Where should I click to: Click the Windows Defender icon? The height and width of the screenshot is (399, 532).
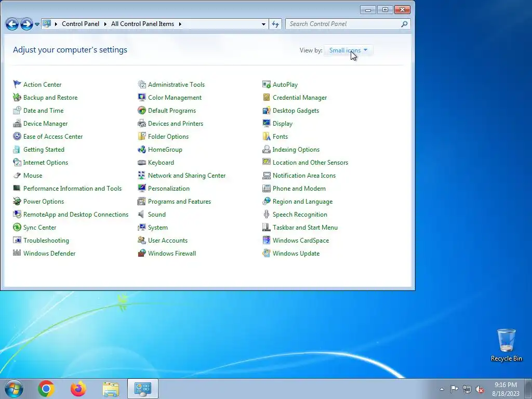17,253
